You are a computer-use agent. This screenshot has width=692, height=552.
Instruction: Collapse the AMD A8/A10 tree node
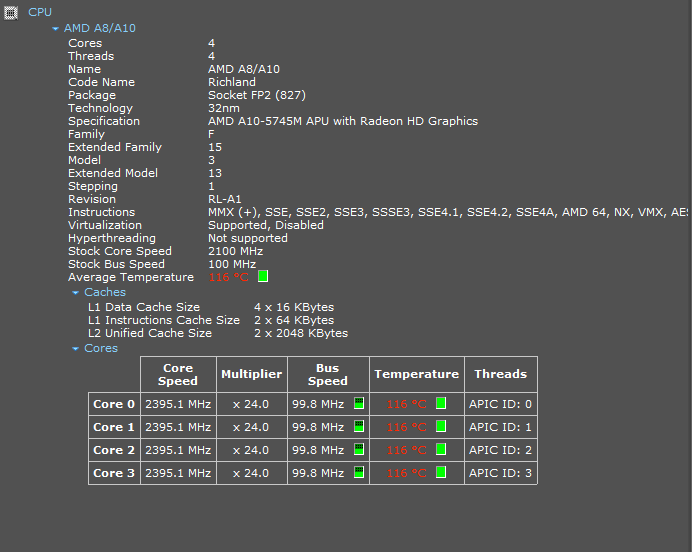[x=55, y=29]
